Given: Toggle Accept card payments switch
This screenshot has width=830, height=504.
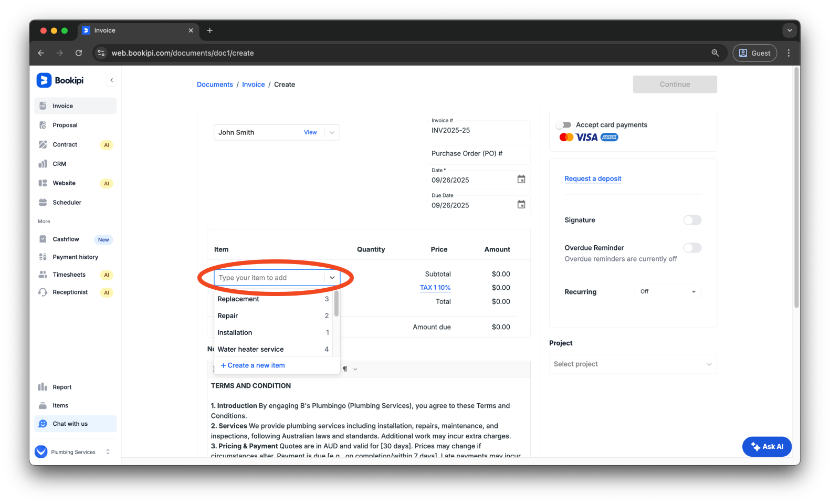Looking at the screenshot, I should click(564, 125).
